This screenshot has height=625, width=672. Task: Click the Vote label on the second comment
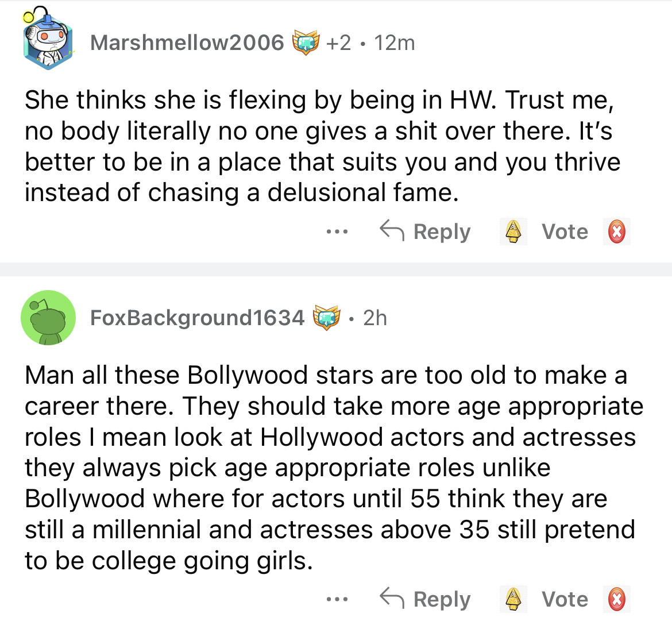click(x=565, y=599)
